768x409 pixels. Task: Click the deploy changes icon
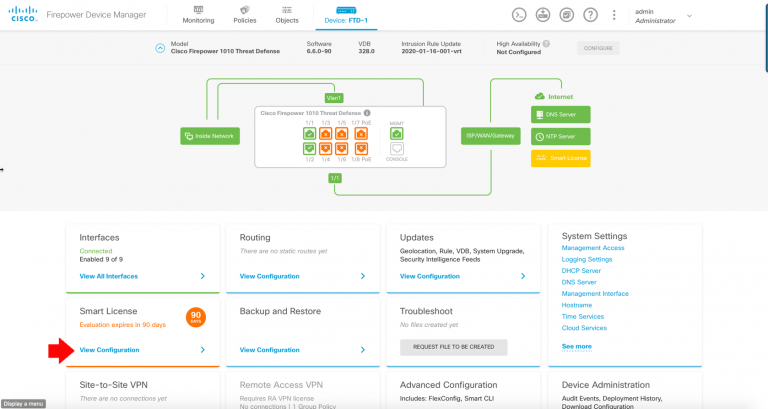tap(543, 15)
